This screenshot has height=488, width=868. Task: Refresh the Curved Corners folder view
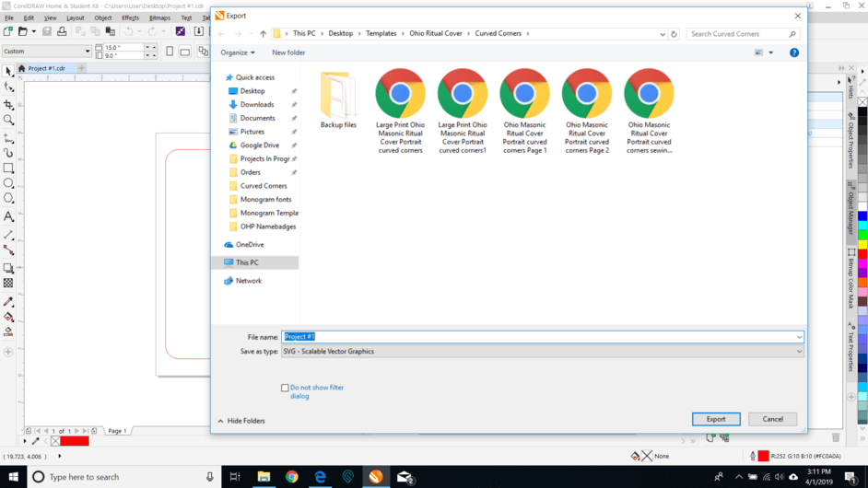674,34
